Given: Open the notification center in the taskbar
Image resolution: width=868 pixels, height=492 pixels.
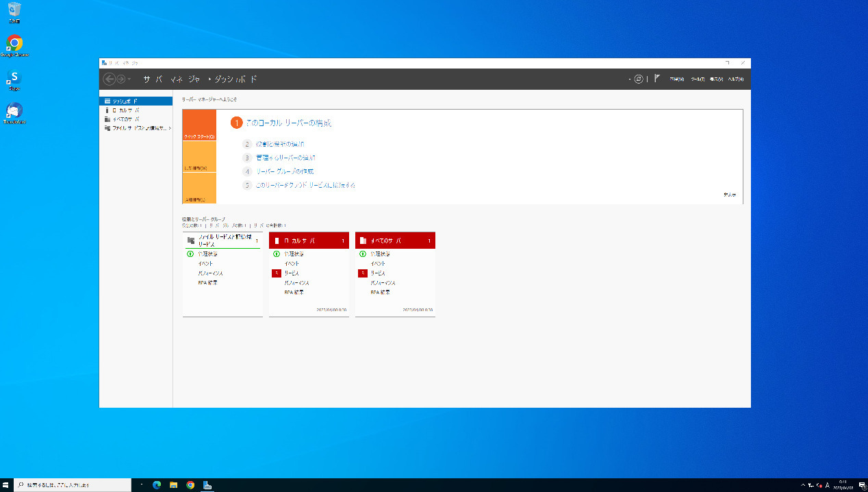Looking at the screenshot, I should point(862,485).
